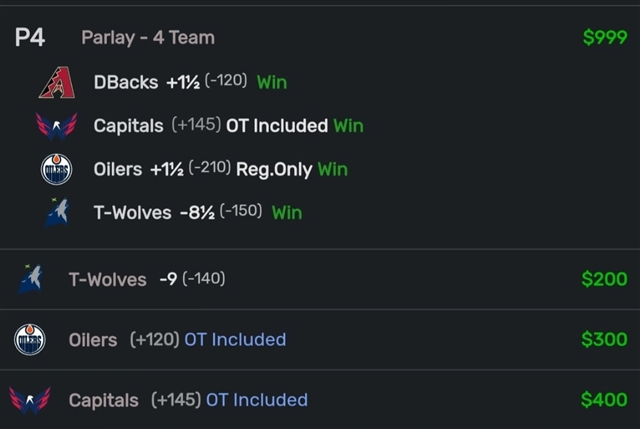This screenshot has width=640, height=429.
Task: Open the Oilers +1½ Reg.Only leg
Action: point(220,169)
